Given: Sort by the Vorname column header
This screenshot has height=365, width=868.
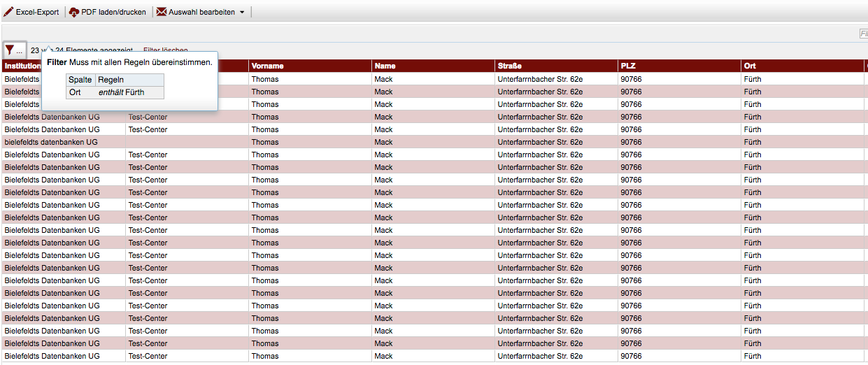Looking at the screenshot, I should tap(267, 66).
